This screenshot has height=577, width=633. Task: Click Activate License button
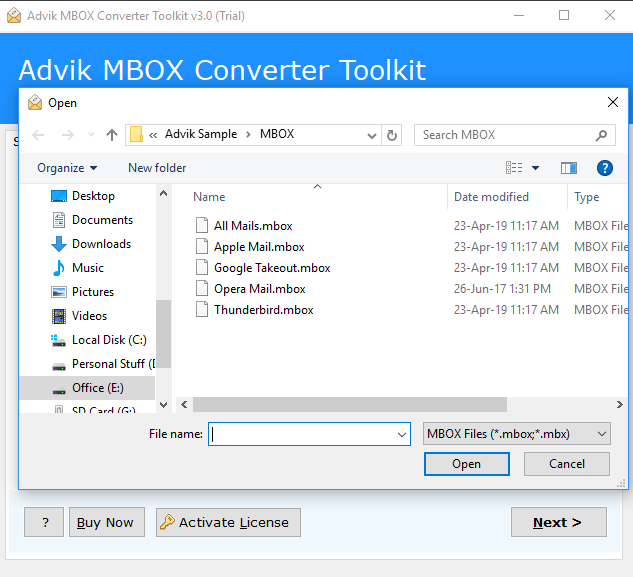(x=228, y=522)
